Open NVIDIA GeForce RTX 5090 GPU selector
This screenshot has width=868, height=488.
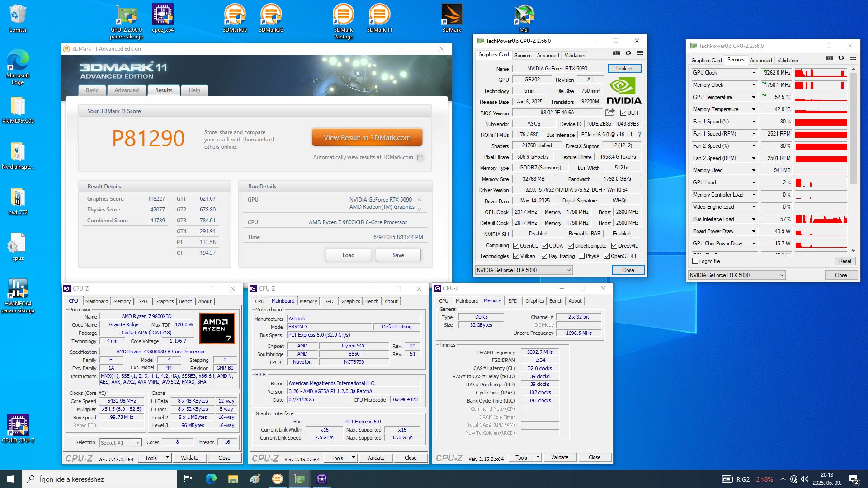click(524, 270)
